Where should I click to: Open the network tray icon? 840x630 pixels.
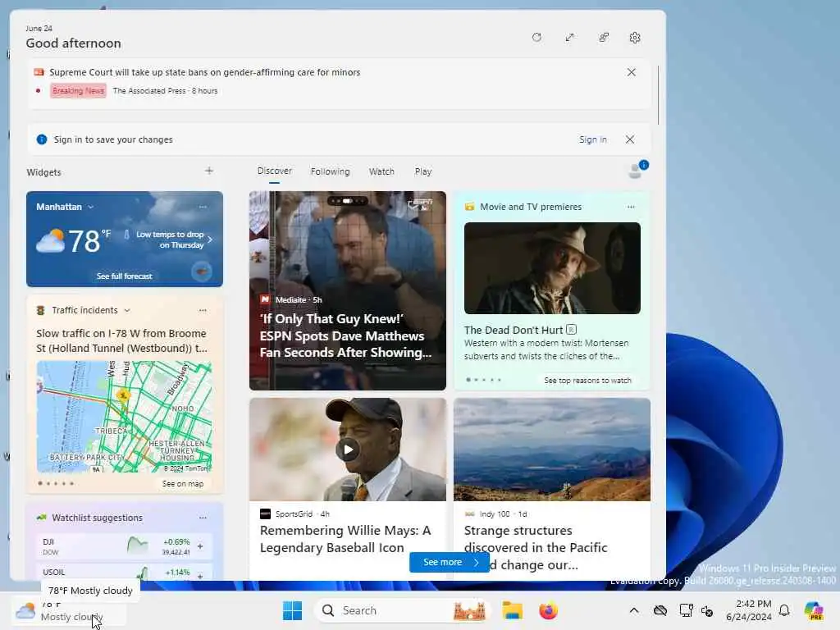[x=686, y=610]
